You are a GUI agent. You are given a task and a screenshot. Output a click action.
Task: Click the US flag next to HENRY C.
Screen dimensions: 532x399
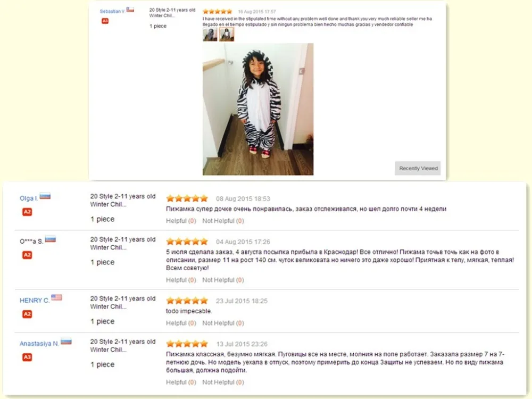click(x=57, y=297)
